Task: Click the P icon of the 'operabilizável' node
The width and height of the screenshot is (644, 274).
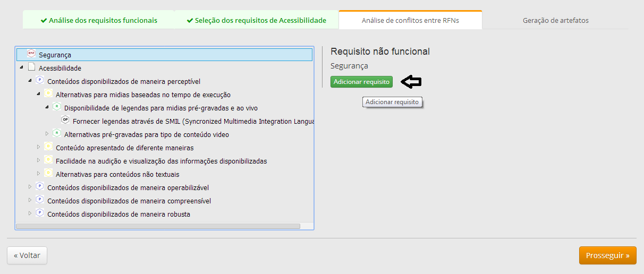Action: (x=39, y=186)
